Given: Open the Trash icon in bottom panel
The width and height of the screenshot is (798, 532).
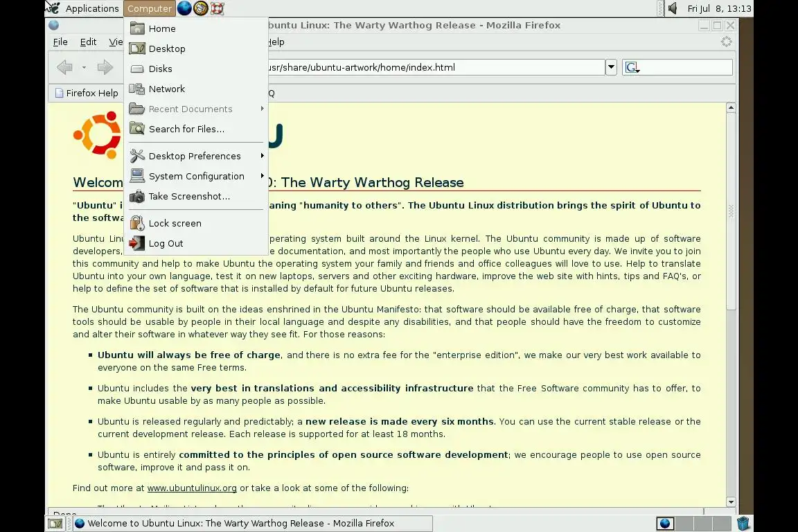Looking at the screenshot, I should click(743, 524).
